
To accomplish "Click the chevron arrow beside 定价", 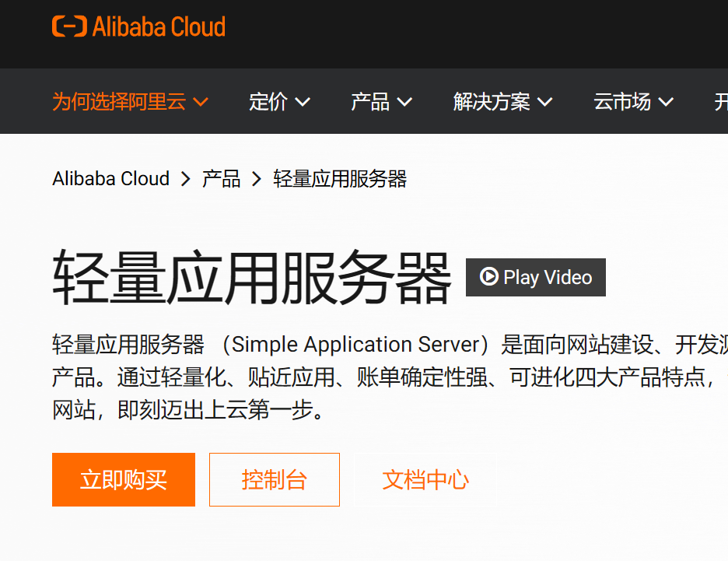I will click(x=303, y=102).
